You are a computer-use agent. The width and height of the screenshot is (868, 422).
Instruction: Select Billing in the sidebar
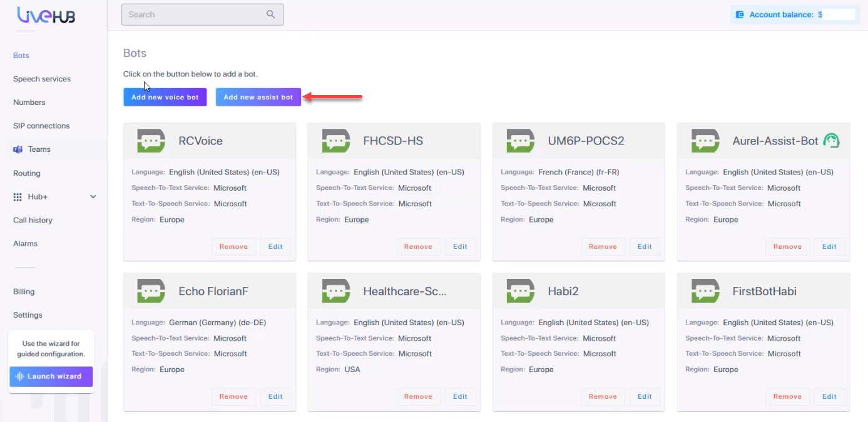point(24,291)
